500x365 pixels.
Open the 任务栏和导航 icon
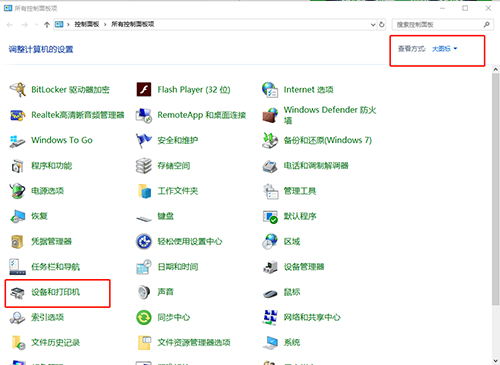point(18,267)
